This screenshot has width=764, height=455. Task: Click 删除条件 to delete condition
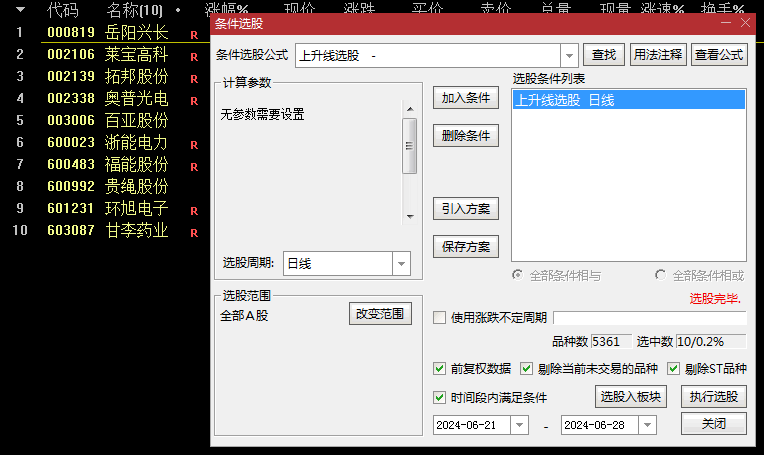466,135
